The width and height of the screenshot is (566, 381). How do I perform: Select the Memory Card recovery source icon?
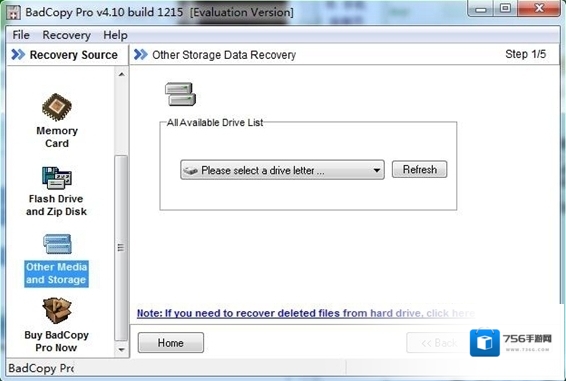(57, 107)
